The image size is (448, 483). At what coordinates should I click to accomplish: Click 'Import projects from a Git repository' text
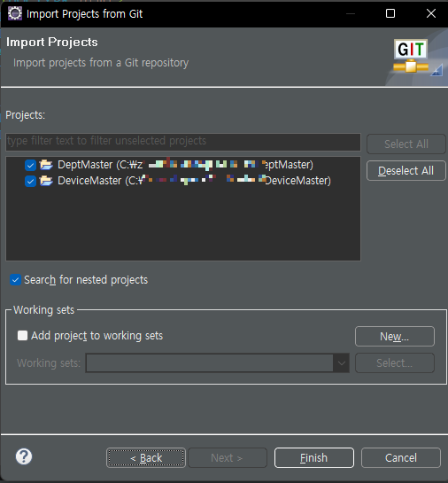coord(101,63)
